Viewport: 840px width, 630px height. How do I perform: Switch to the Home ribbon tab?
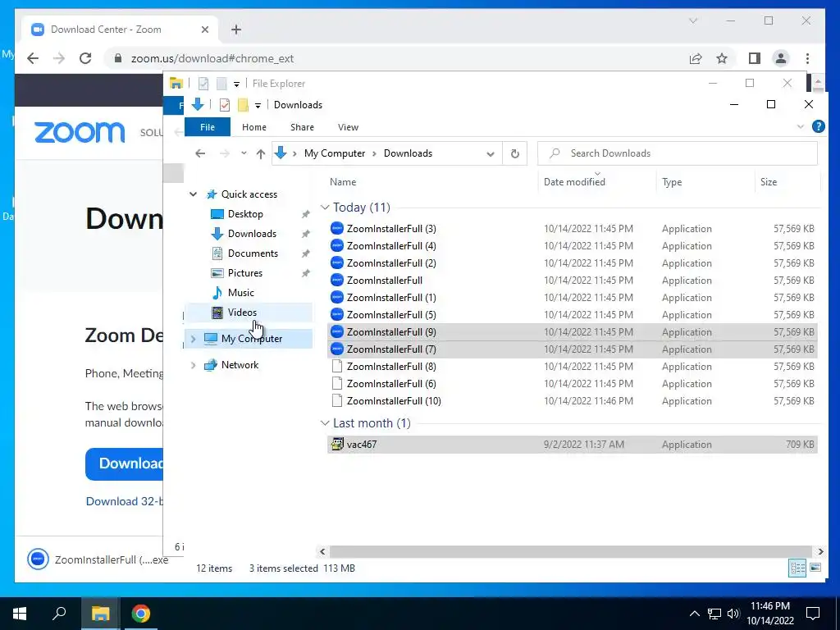254,127
